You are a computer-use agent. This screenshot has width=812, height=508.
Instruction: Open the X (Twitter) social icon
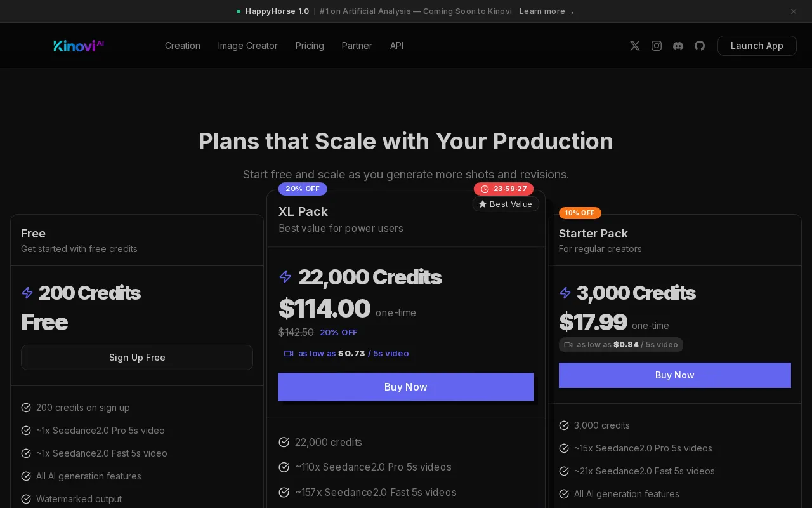tap(635, 46)
